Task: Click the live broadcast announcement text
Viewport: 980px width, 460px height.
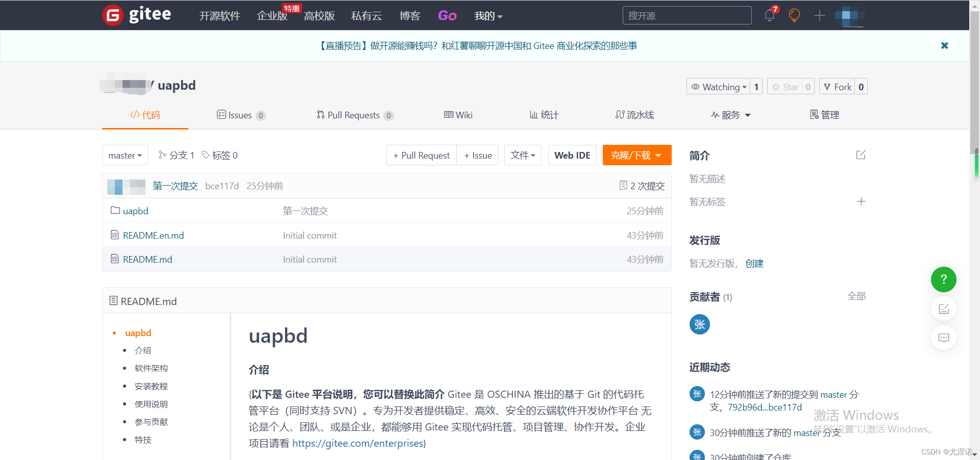Action: (x=478, y=46)
